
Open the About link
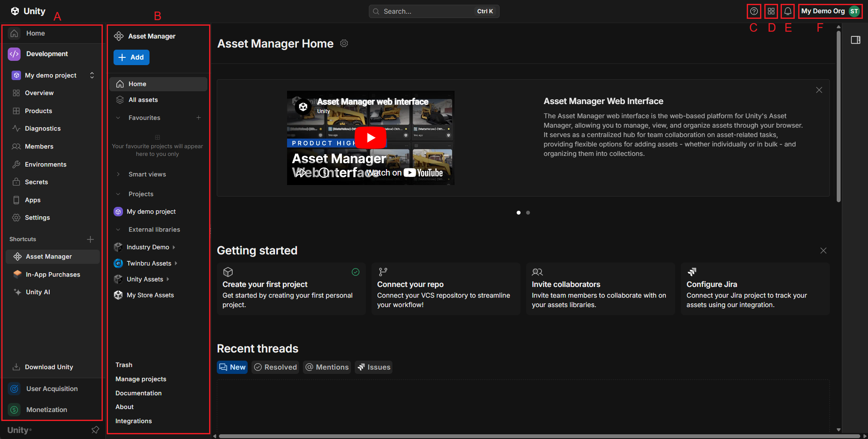125,407
